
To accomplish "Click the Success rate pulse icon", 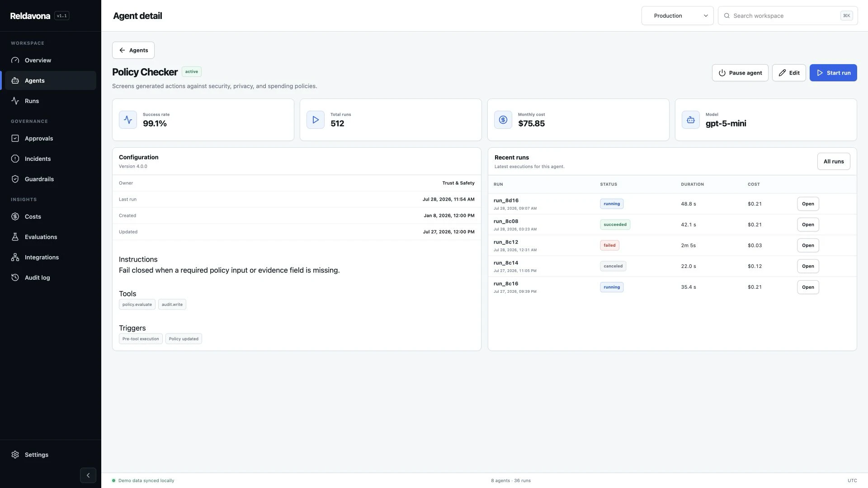I will coord(128,120).
